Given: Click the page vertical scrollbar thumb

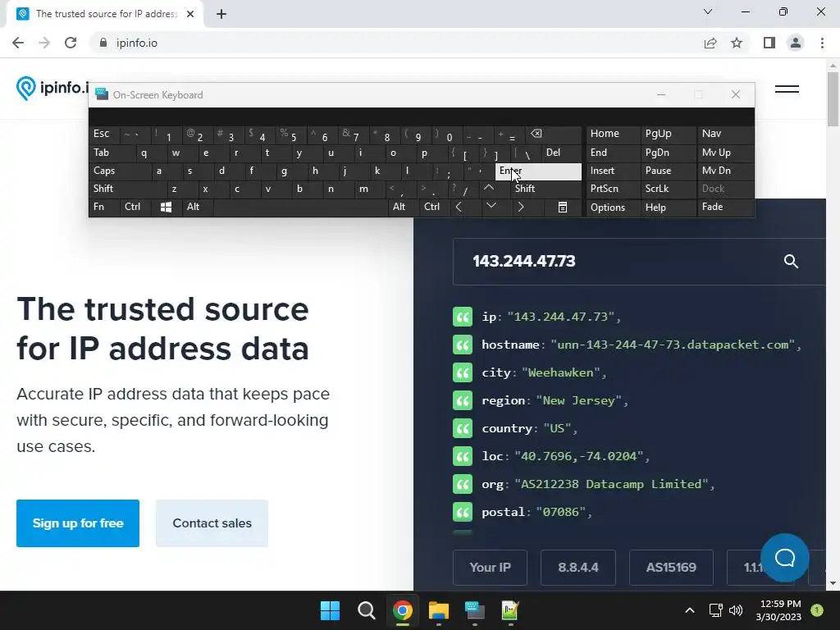Looking at the screenshot, I should [833, 99].
